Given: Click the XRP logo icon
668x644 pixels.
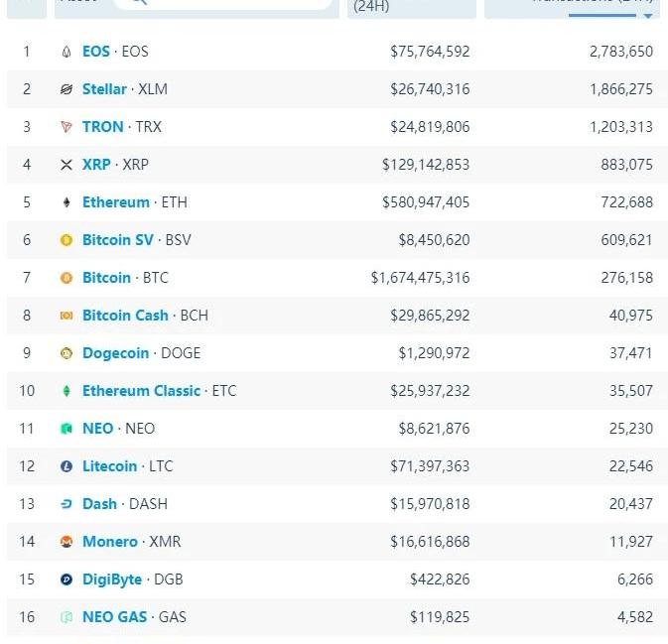Looking at the screenshot, I should (x=67, y=165).
